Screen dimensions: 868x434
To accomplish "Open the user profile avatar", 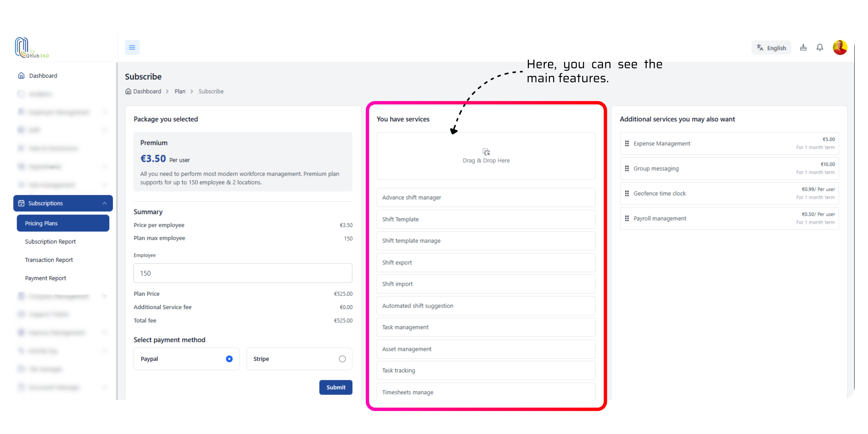I will [x=840, y=48].
